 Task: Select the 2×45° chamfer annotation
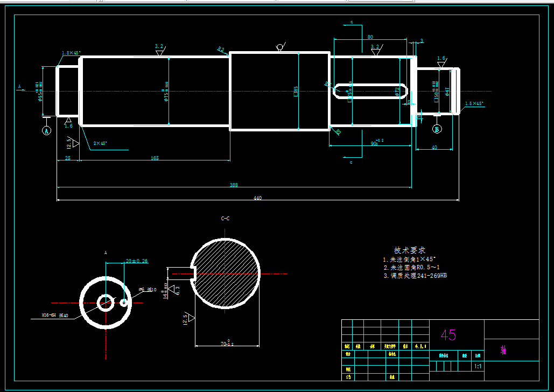click(100, 143)
